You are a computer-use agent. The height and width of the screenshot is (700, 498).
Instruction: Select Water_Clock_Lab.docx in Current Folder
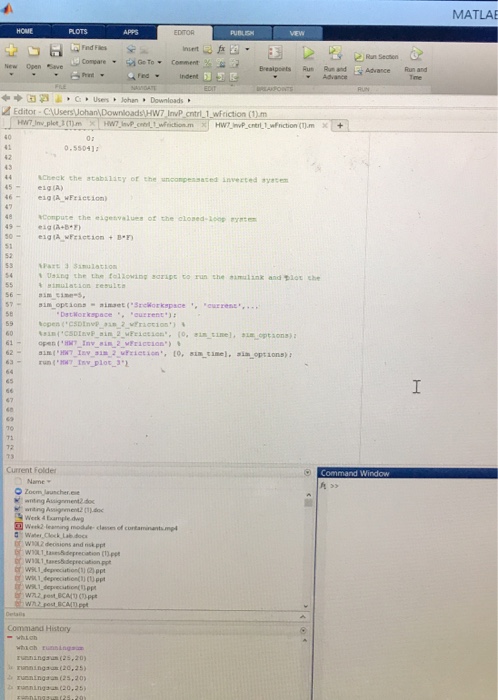pos(56,535)
